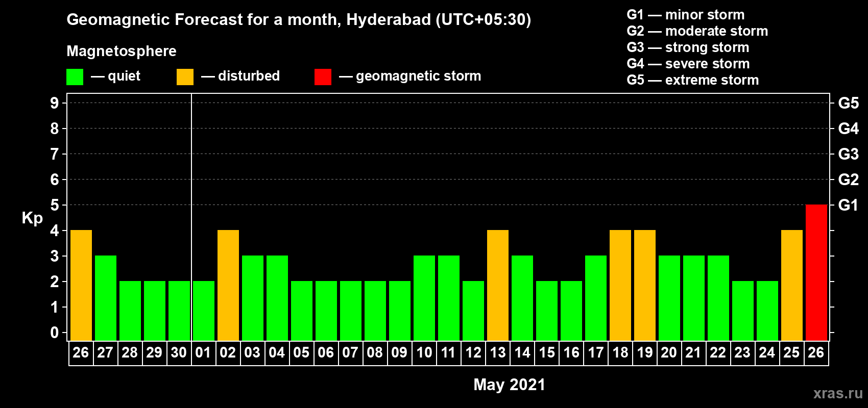Select the green bar for May 01
The width and height of the screenshot is (868, 408).
click(204, 311)
